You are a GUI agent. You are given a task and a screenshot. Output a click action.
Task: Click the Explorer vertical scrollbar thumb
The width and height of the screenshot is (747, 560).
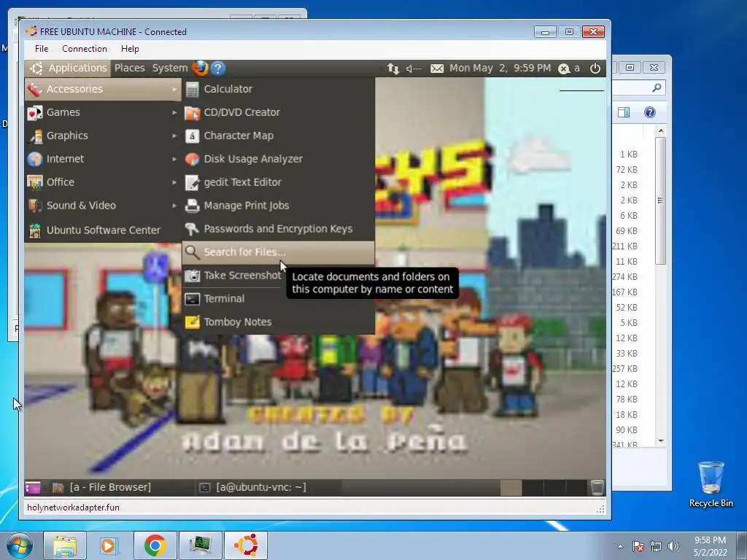coord(660,201)
